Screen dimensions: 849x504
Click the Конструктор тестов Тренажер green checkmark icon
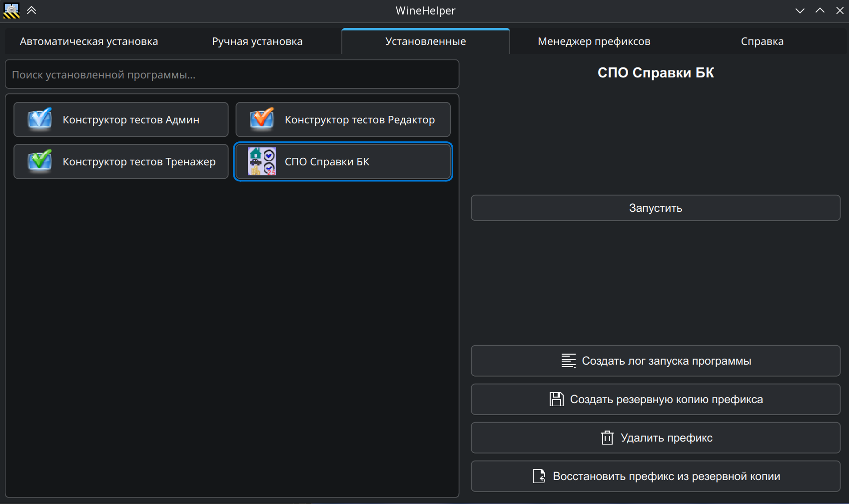tap(40, 161)
